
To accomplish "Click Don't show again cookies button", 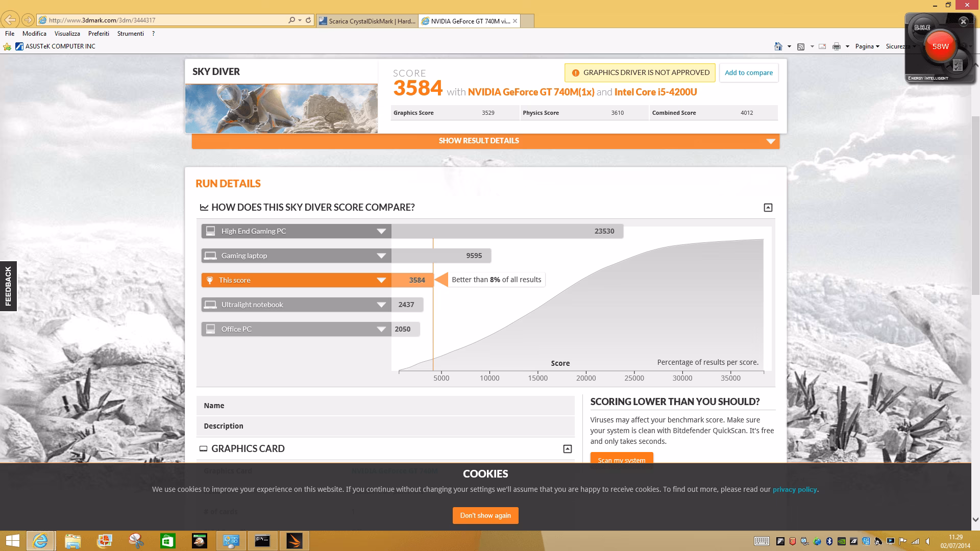I will 485,515.
